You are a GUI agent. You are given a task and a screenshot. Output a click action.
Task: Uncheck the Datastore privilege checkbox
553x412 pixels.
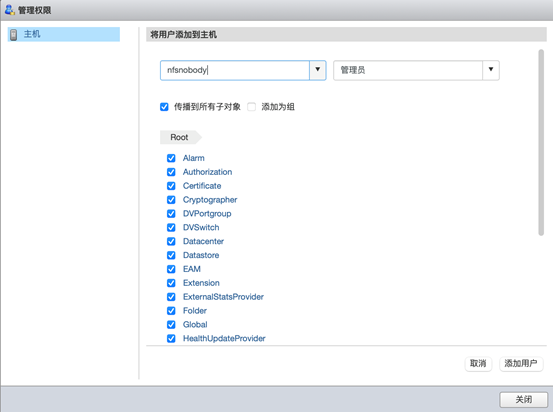pos(171,255)
